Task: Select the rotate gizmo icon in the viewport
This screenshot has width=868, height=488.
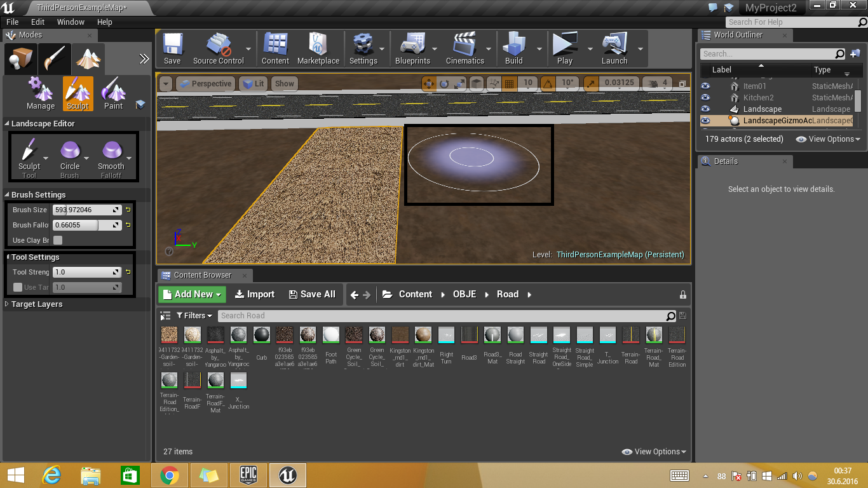Action: coord(444,83)
